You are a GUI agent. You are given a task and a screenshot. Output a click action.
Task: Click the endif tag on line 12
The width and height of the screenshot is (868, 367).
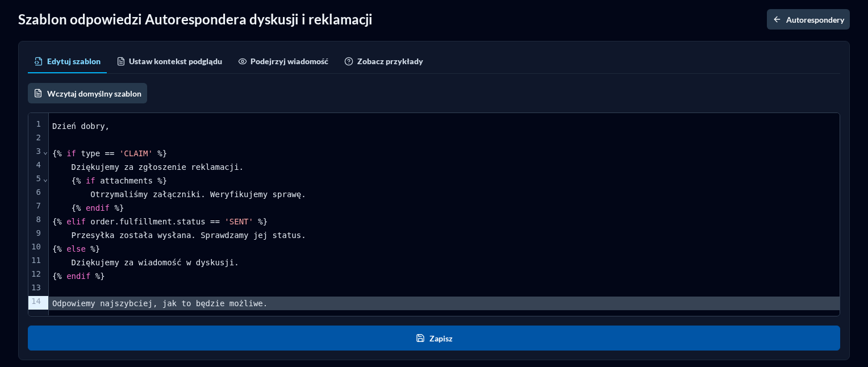click(78, 276)
